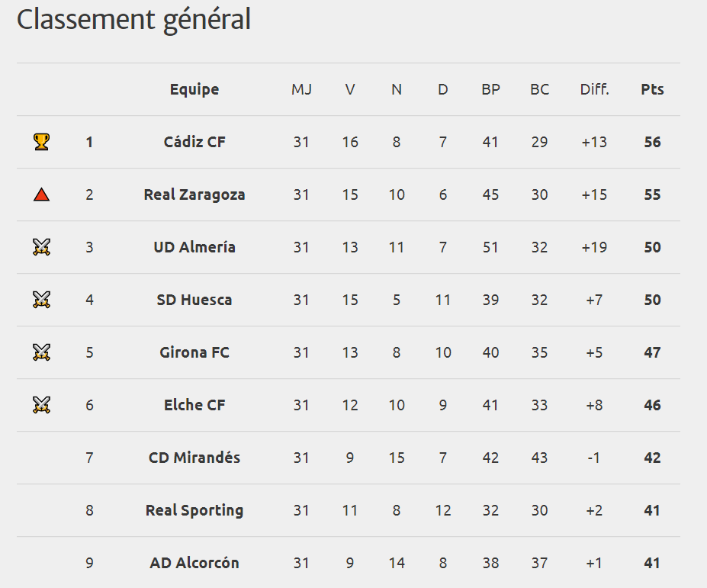Viewport: 707px width, 588px height.
Task: Select AD Alcorcón in the standings
Action: (x=194, y=563)
